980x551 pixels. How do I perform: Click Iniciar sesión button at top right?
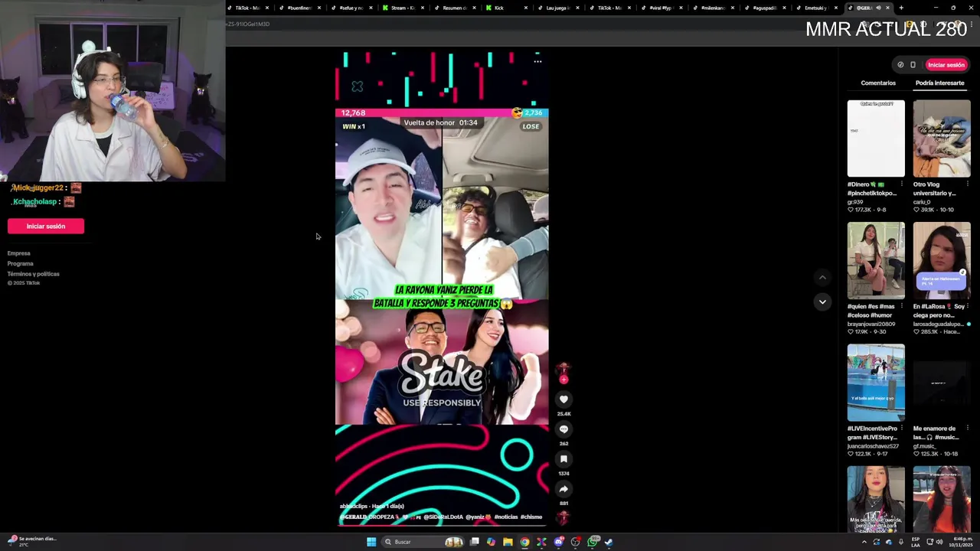(946, 65)
